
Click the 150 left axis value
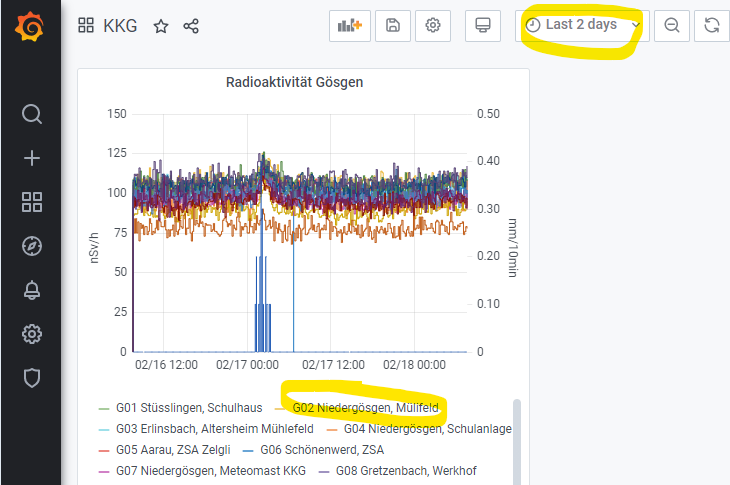click(x=116, y=114)
